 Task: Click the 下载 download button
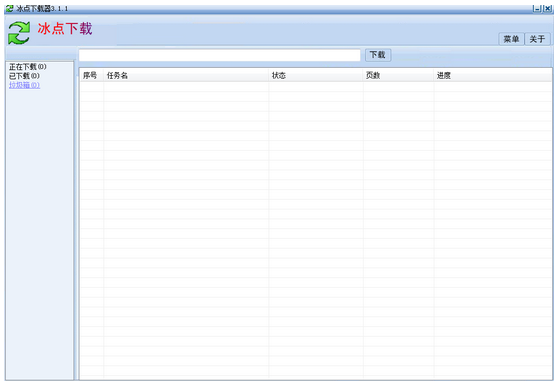pyautogui.click(x=378, y=55)
